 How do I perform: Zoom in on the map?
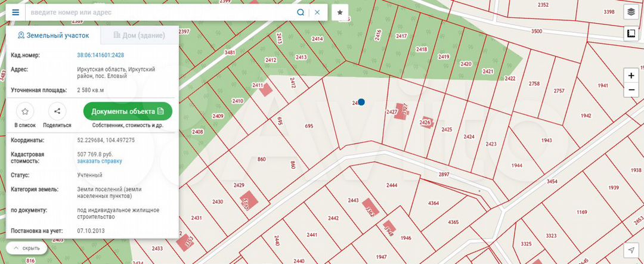[631, 76]
